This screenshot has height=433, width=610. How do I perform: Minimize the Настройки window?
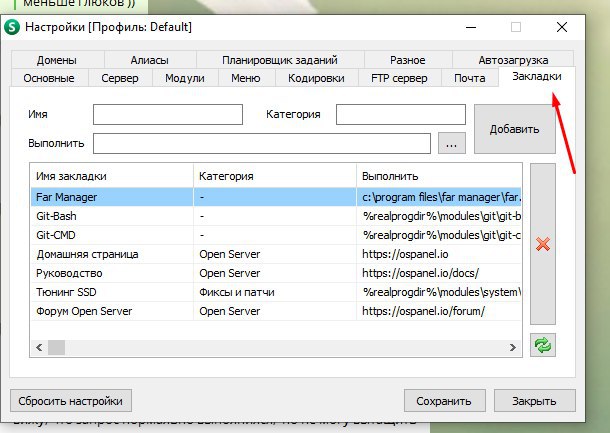pos(471,27)
